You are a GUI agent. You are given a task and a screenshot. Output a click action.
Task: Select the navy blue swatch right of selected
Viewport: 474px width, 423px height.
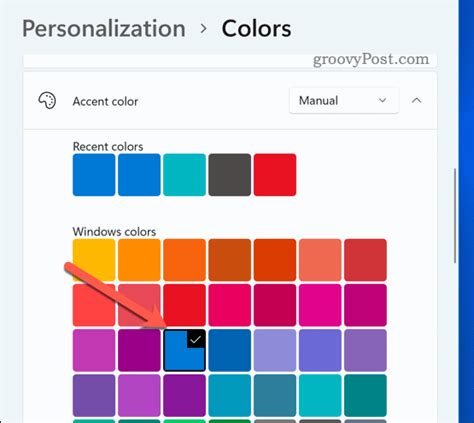pos(230,350)
